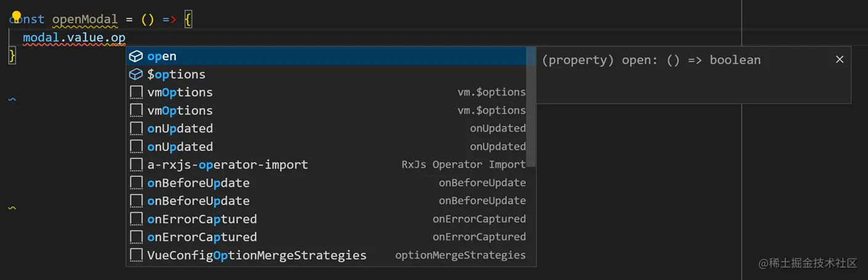
Task: Select the highlighted open suggestion
Action: click(162, 56)
